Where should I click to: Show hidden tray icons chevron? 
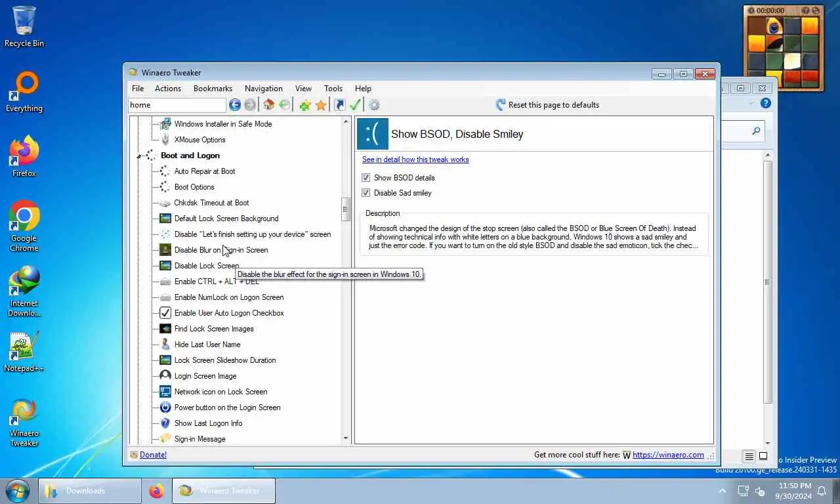coord(723,491)
